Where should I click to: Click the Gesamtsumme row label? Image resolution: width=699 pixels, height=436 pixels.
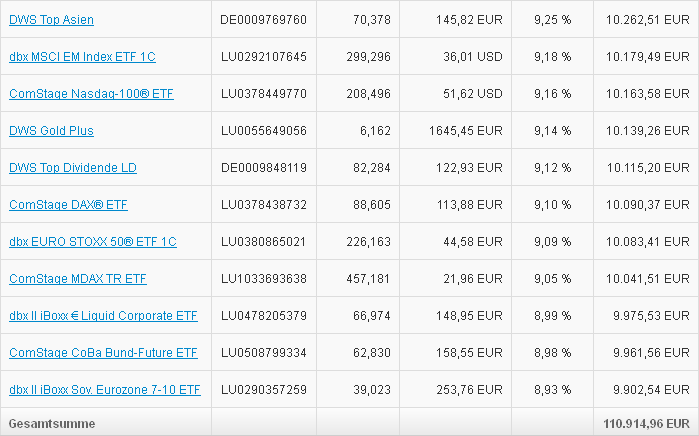click(x=52, y=424)
